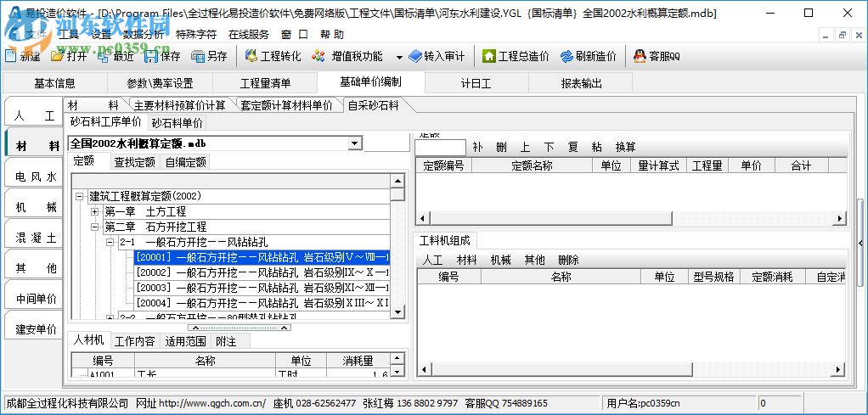Expand the 第一章 土方工程 node

tap(94, 211)
